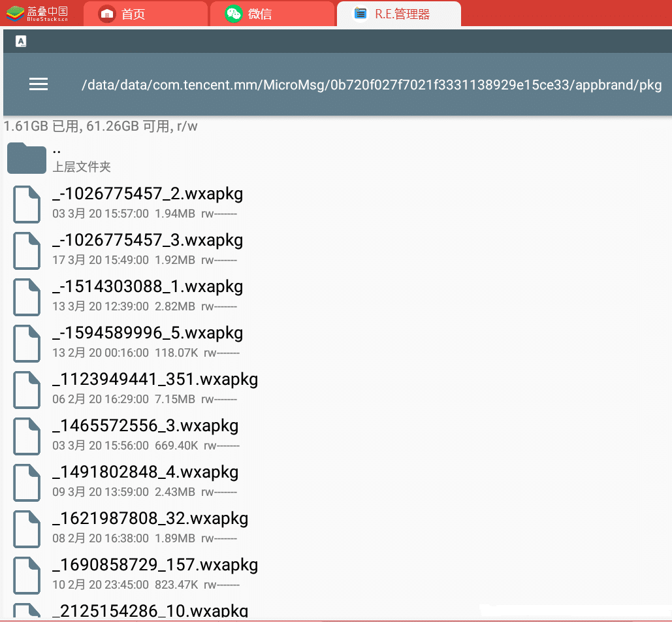
Task: Click the BlueStacks logo icon
Action: pyautogui.click(x=15, y=14)
